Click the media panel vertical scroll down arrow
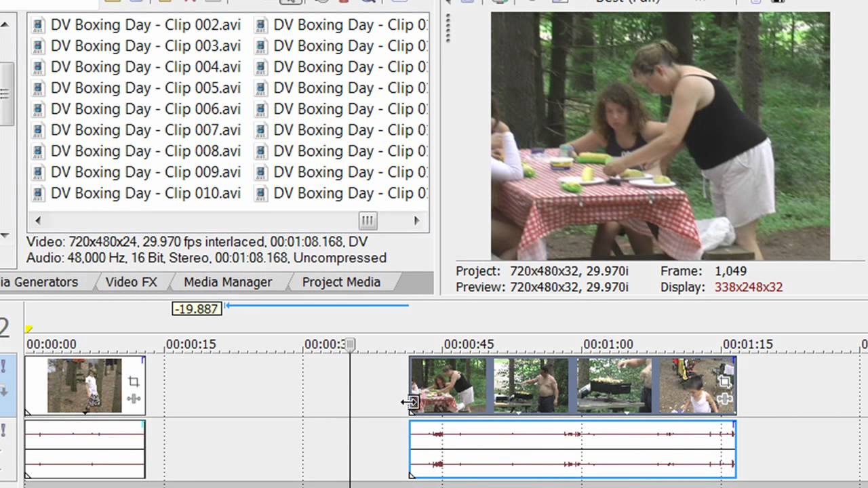 pyautogui.click(x=5, y=236)
